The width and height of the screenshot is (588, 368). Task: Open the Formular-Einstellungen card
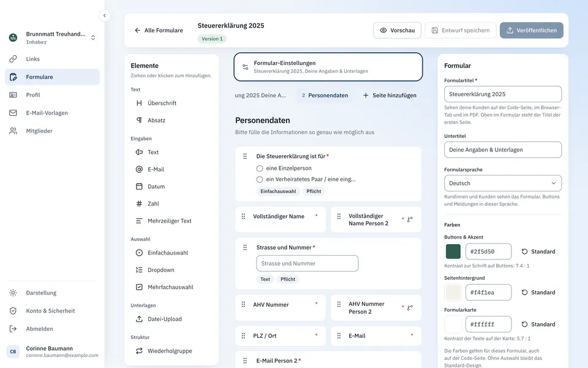328,67
